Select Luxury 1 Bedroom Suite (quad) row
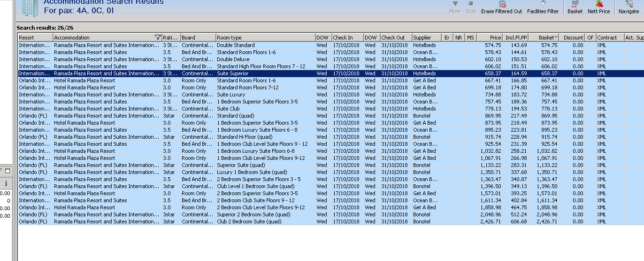 point(331,172)
